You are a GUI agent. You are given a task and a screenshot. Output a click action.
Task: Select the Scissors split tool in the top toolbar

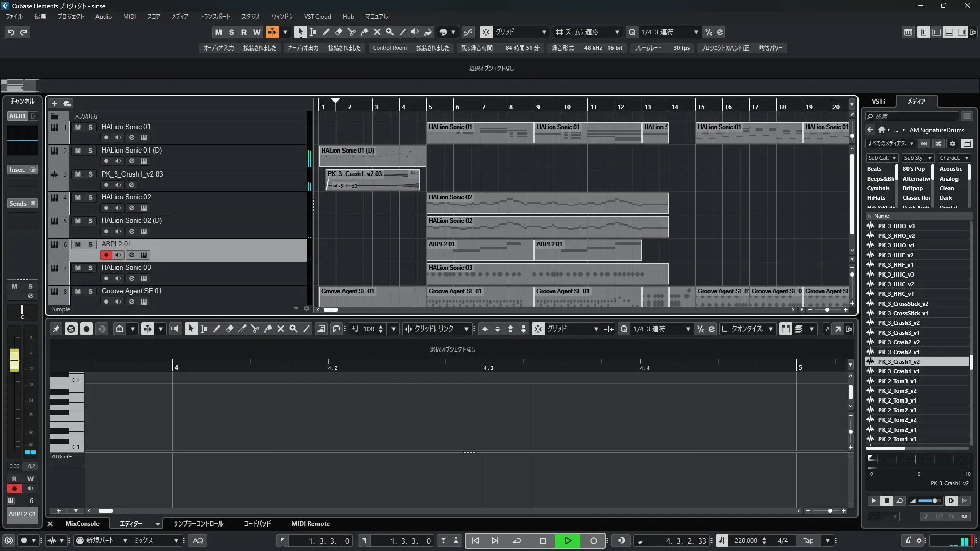[351, 32]
